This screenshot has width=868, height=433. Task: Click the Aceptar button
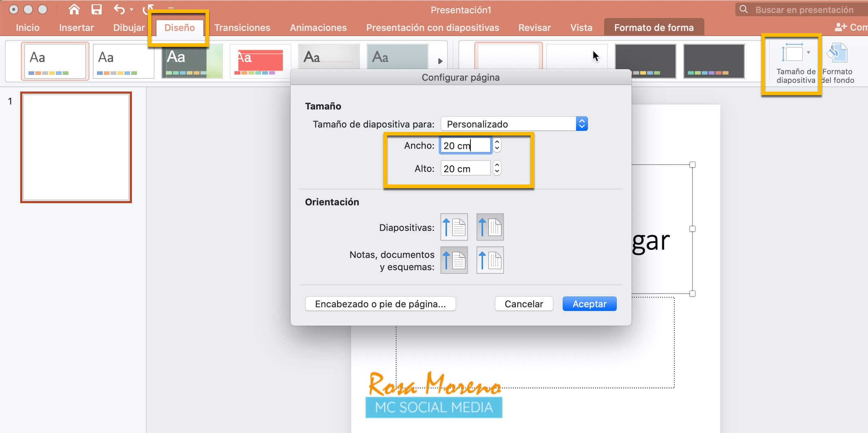[589, 304]
